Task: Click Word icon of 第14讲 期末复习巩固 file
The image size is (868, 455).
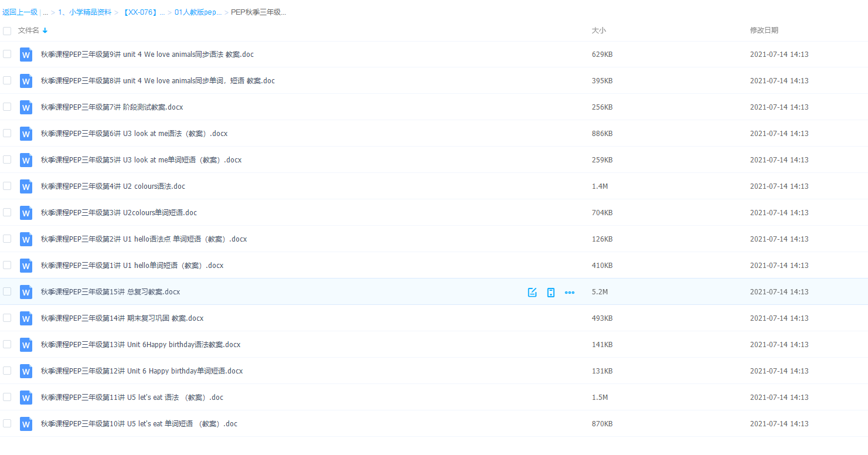Action: (26, 318)
